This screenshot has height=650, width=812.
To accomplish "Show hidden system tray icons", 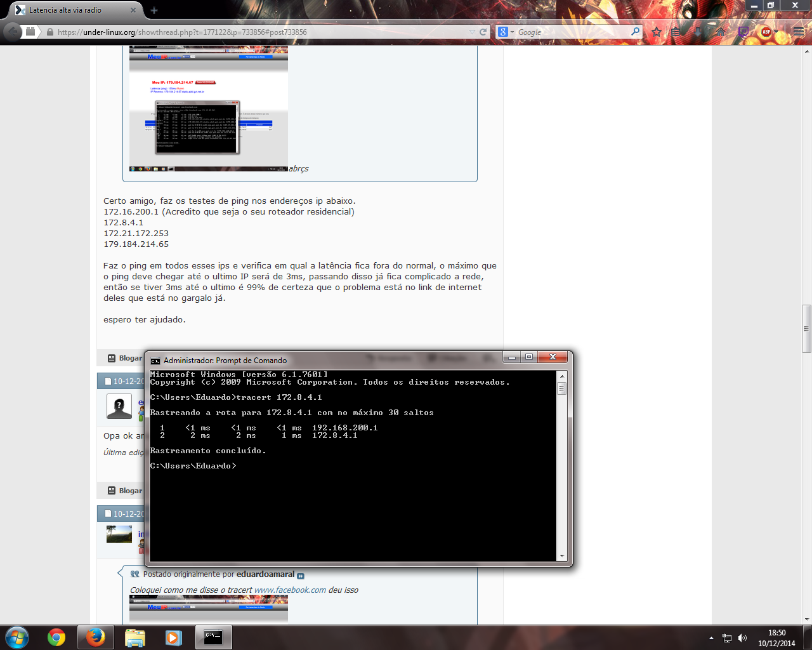I will coord(711,638).
